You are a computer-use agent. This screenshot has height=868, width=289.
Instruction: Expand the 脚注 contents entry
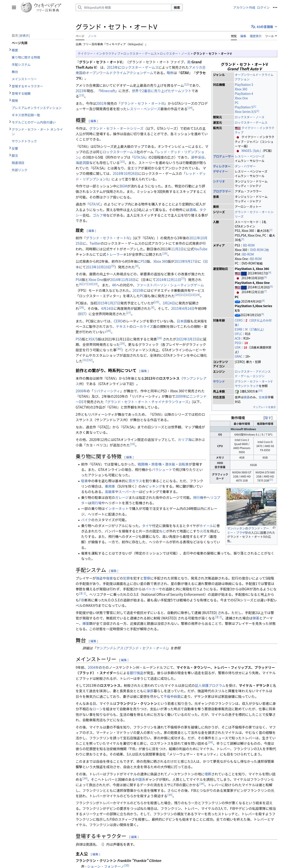pos(10,155)
